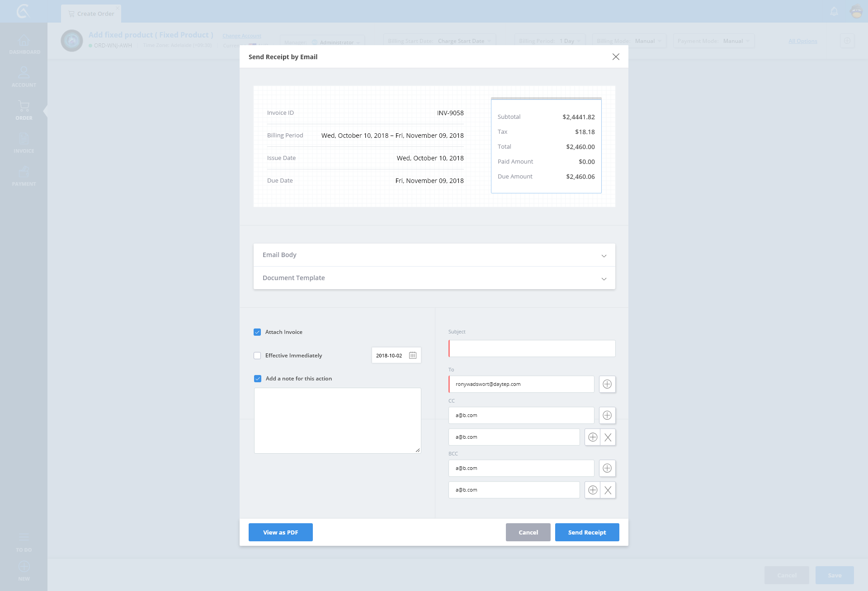Uncheck the Attach Invoice checkbox

coord(257,332)
